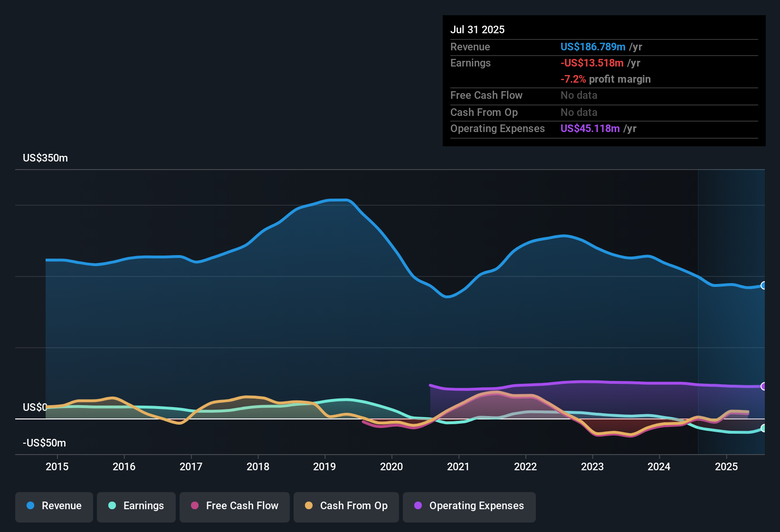
Task: Click the teal Earnings endpoint marker
Action: (763, 428)
